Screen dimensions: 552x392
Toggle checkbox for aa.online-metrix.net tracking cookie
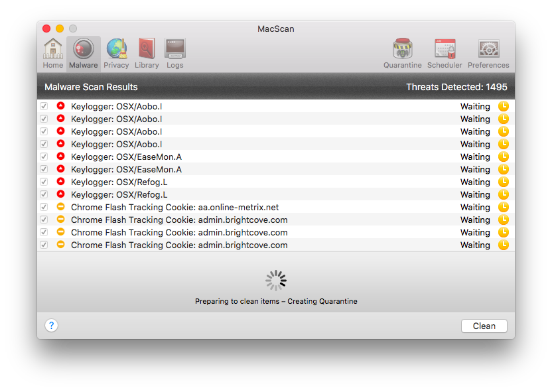click(x=44, y=207)
